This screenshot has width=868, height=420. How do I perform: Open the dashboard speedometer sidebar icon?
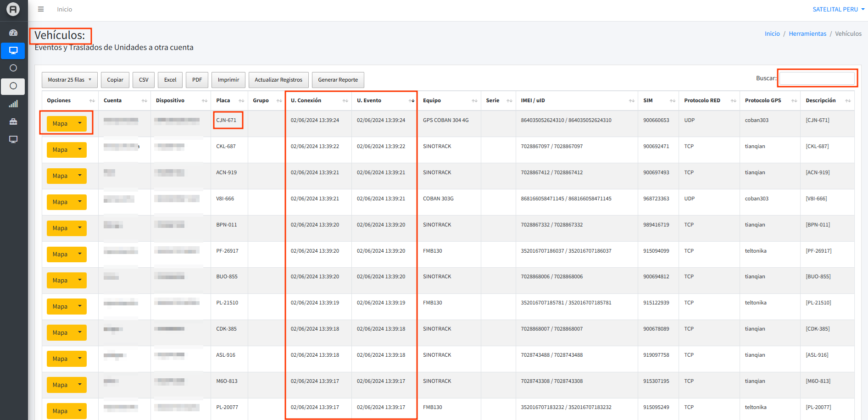[13, 33]
